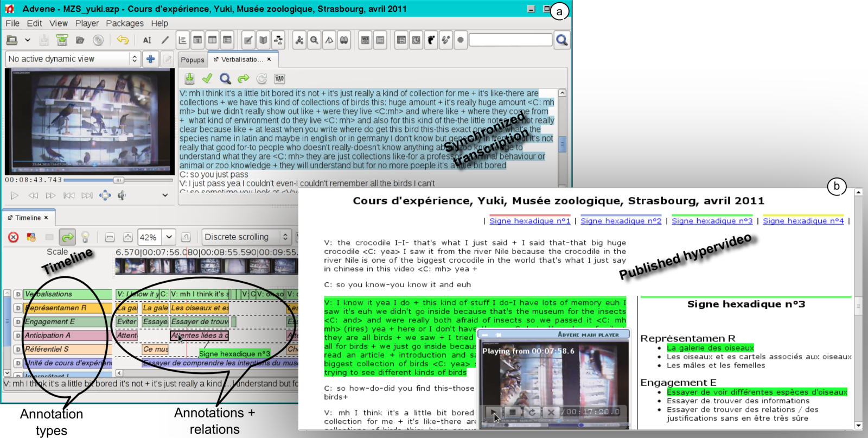Screen dimensions: 868x438
Task: Open the transcription note-taking icon
Action: pos(248,40)
